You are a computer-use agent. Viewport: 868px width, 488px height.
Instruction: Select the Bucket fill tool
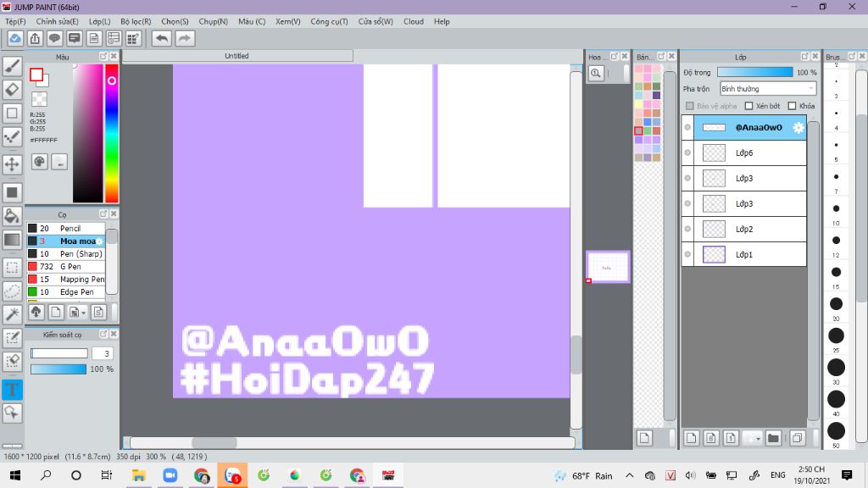pyautogui.click(x=12, y=216)
